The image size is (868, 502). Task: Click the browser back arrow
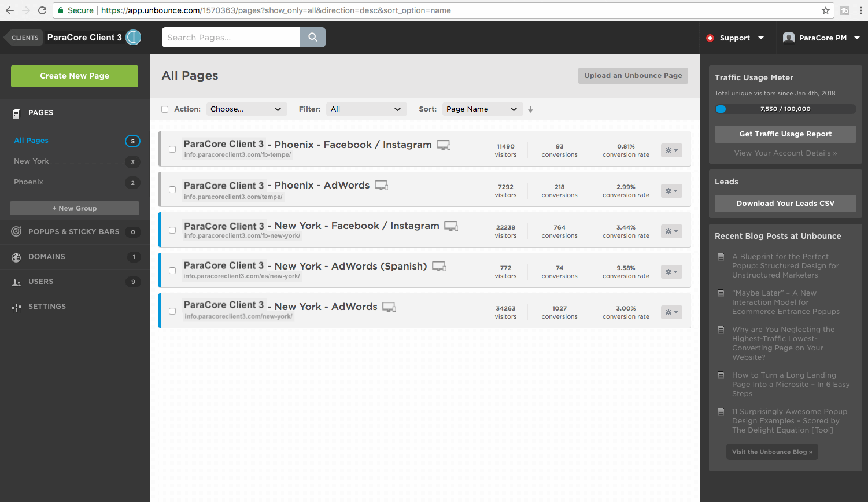[x=10, y=10]
